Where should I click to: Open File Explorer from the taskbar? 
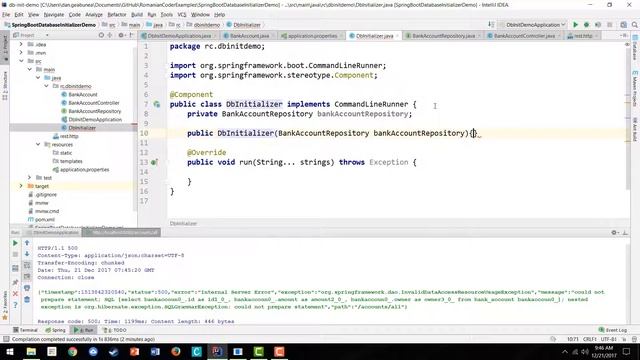click(x=31, y=351)
